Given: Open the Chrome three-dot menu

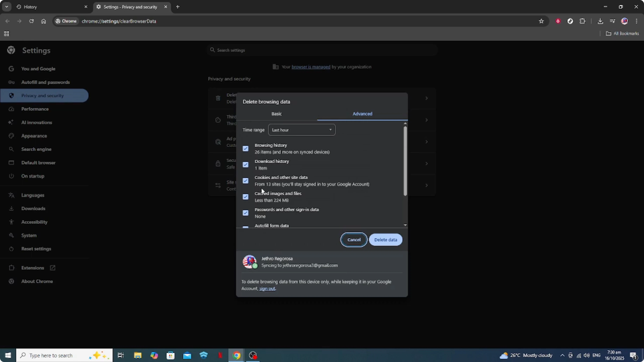Looking at the screenshot, I should point(636,21).
